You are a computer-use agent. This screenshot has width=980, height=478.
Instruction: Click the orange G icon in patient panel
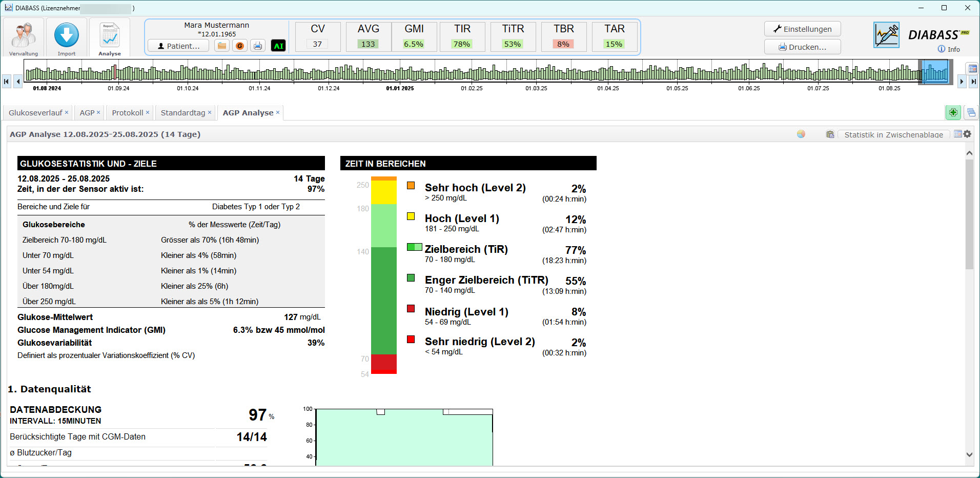[x=239, y=46]
